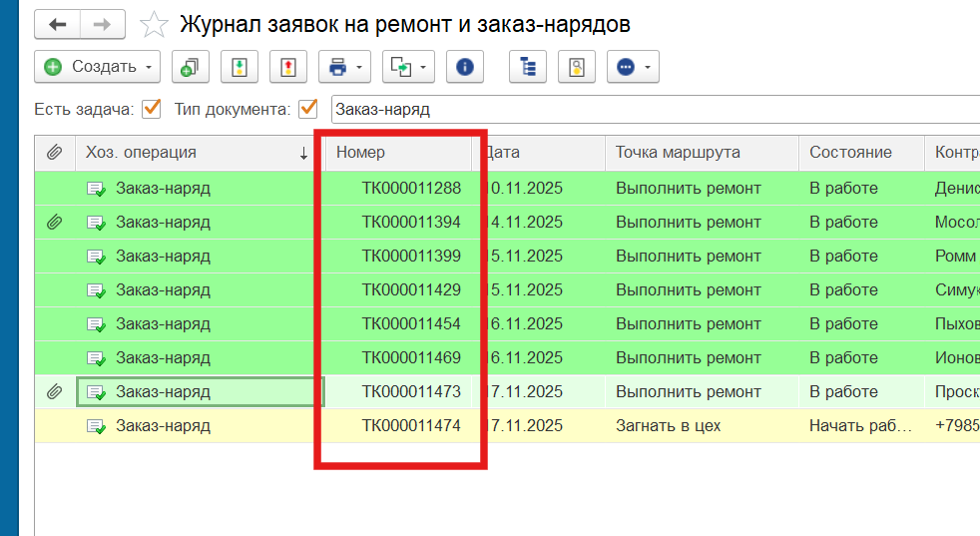Toggle the 'Есть задача' checkbox
This screenshot has width=980, height=536.
152,109
